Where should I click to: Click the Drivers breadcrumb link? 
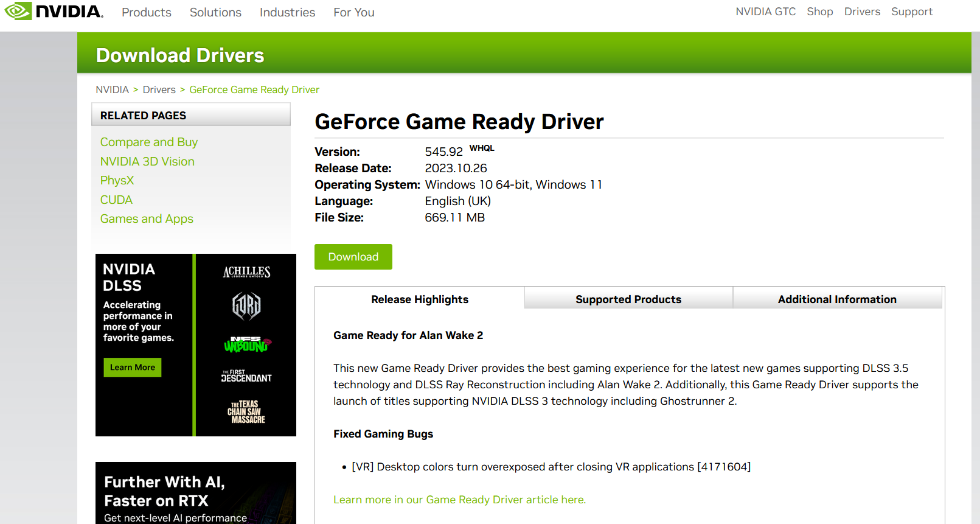tap(159, 89)
